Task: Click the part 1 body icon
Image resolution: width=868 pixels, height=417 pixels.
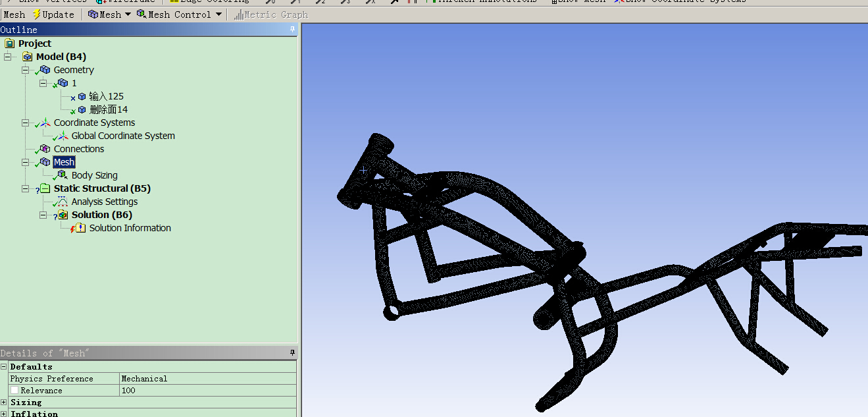Action: click(x=63, y=83)
